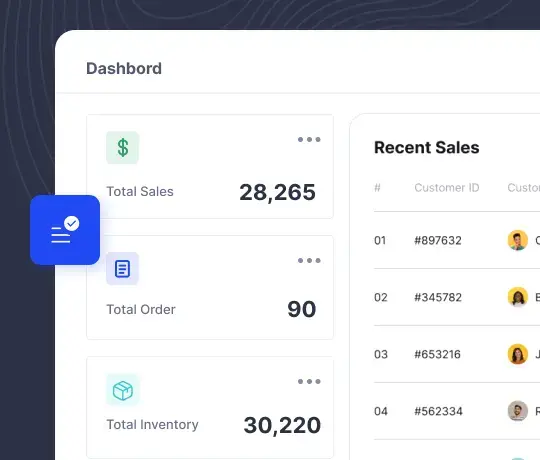Open the three-dot menu on Total Inventory card
540x460 pixels.
click(309, 381)
